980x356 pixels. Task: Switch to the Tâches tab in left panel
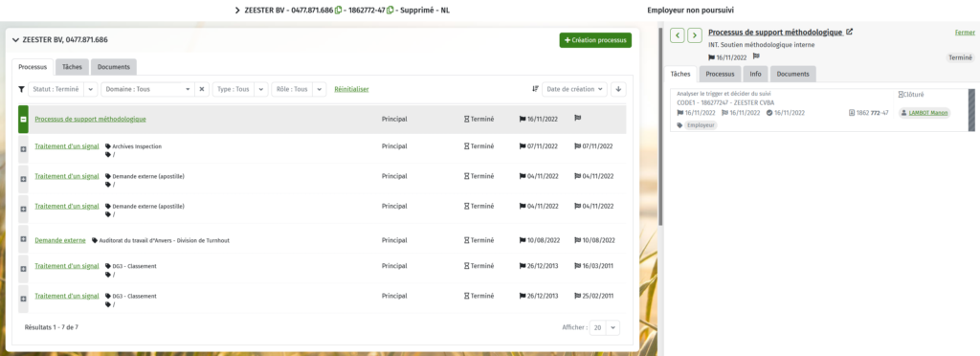(73, 67)
